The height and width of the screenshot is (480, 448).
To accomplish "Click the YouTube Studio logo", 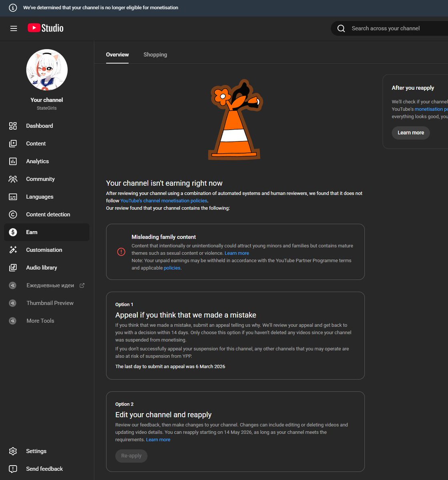I will point(46,28).
